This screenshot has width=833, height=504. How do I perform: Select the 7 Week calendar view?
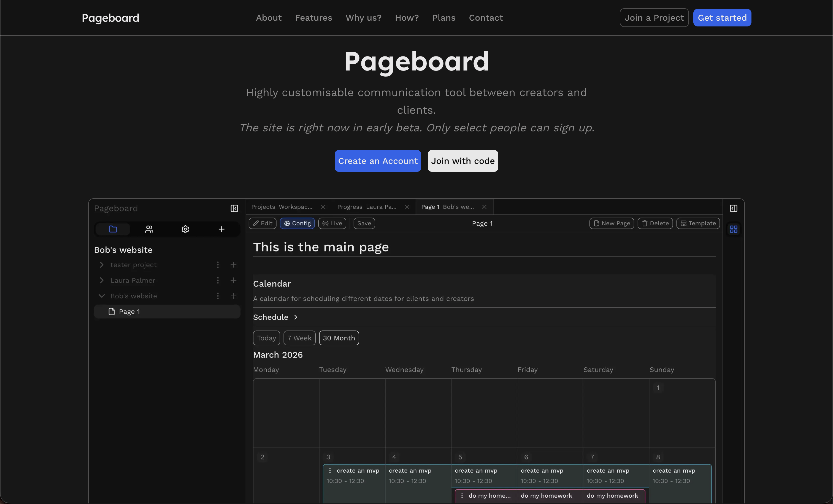[299, 338]
